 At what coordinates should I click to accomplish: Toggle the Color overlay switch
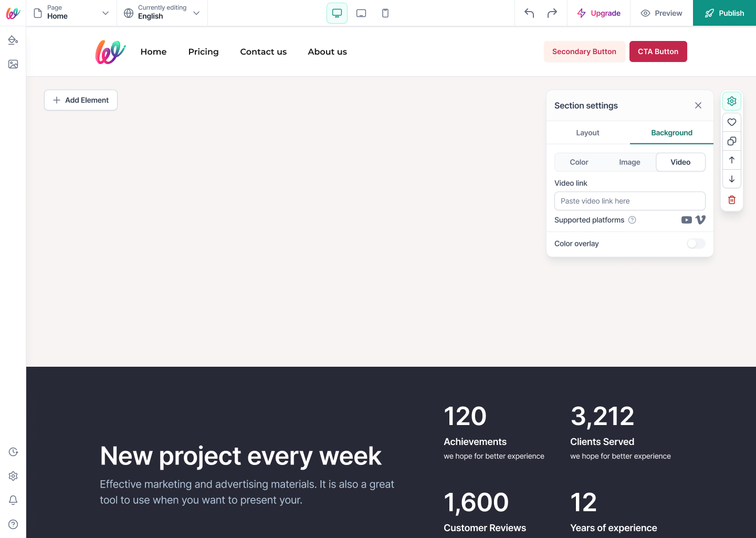coord(696,243)
